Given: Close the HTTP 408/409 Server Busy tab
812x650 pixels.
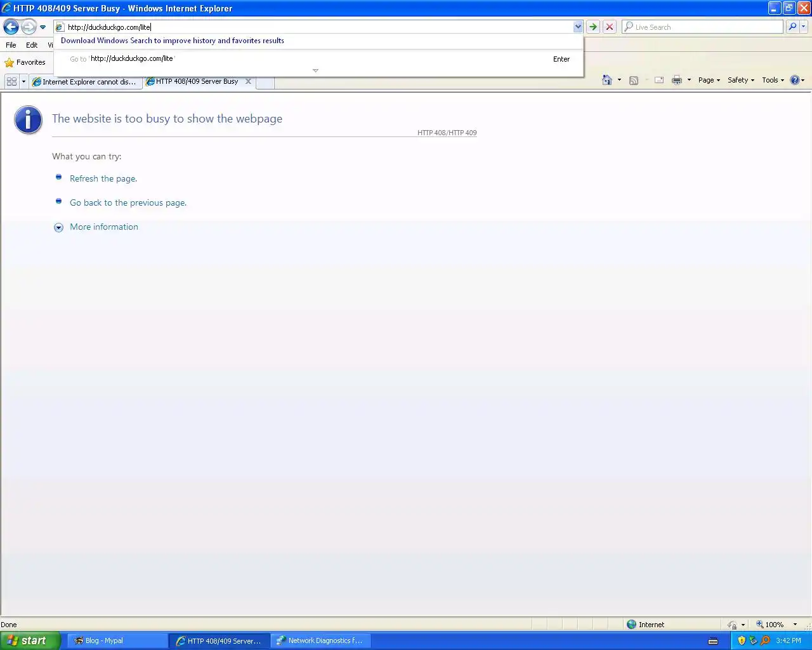Looking at the screenshot, I should point(248,81).
